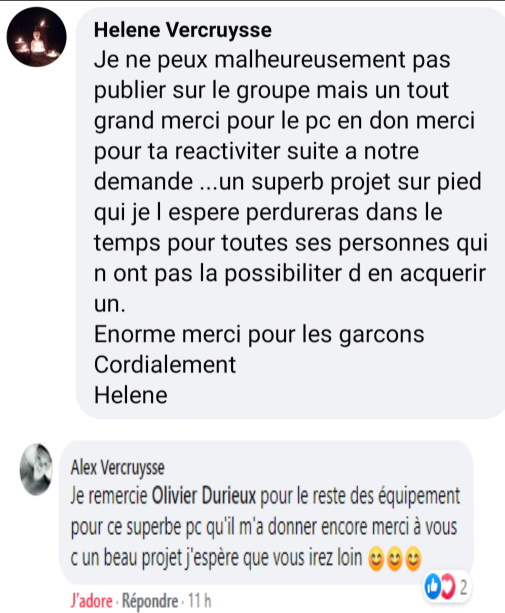Select Helene's comment line starting 'Je ne peux'
Viewport: 505px width, 613px height.
[272, 60]
